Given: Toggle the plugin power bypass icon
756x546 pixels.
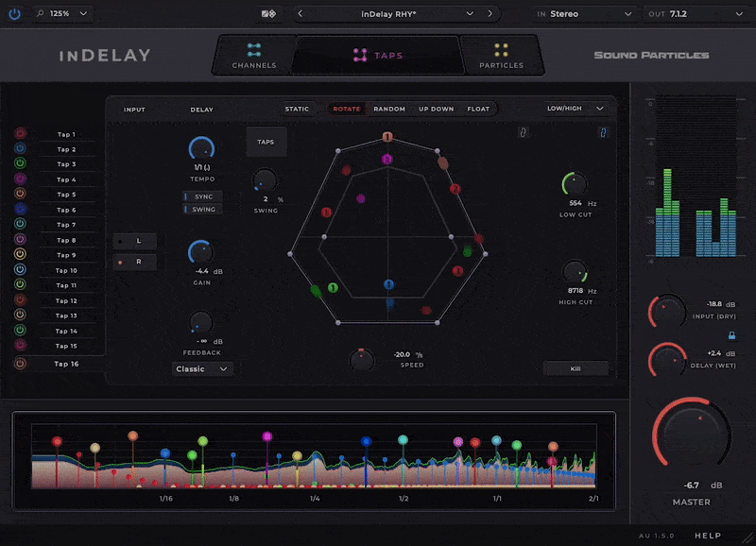Looking at the screenshot, I should (x=14, y=13).
